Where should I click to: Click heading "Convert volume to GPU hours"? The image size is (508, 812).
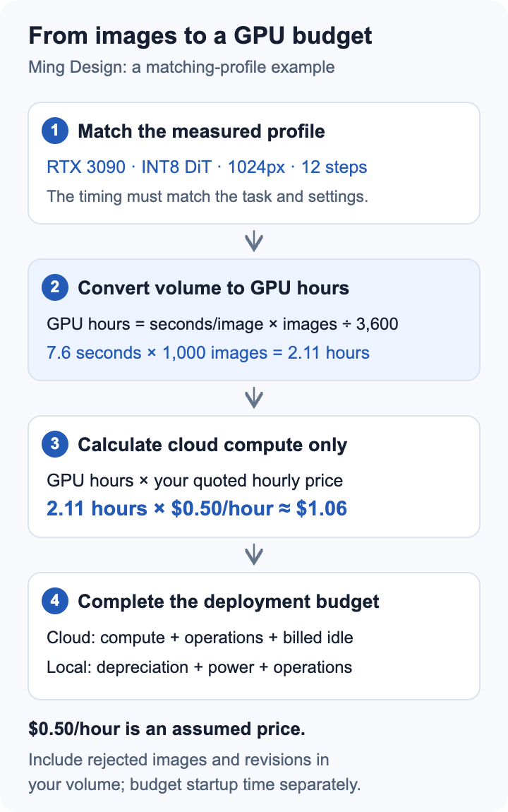pyautogui.click(x=213, y=288)
